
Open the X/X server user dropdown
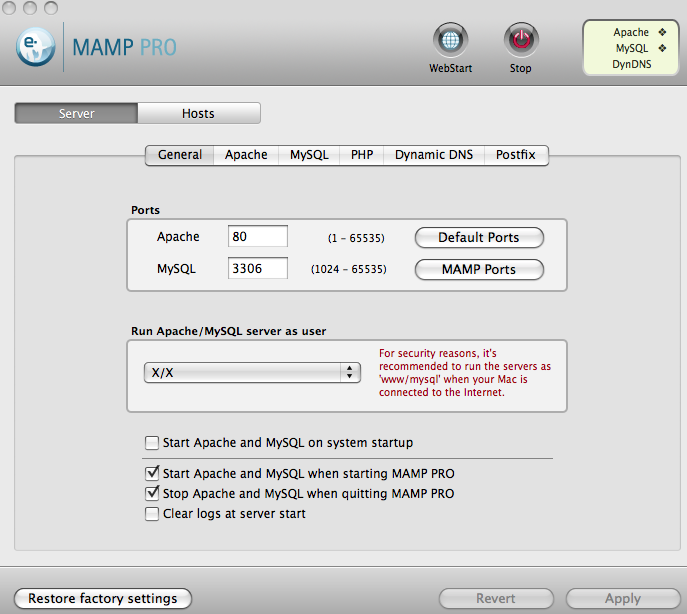[252, 373]
